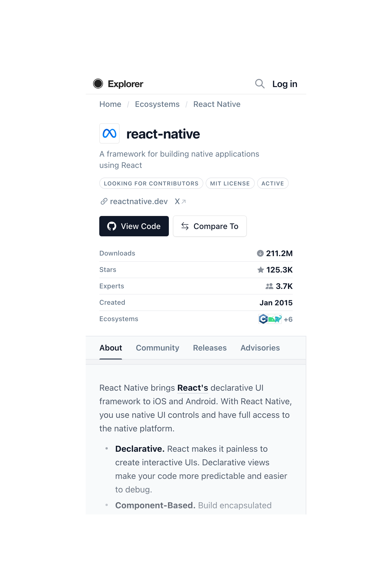Image resolution: width=392 pixels, height=588 pixels.
Task: Open the reactnative.dev website link
Action: pos(139,201)
